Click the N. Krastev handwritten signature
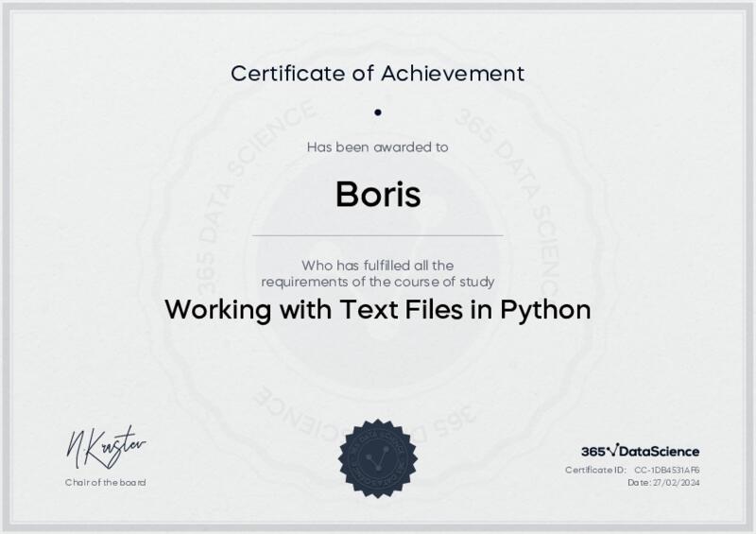 [105, 448]
